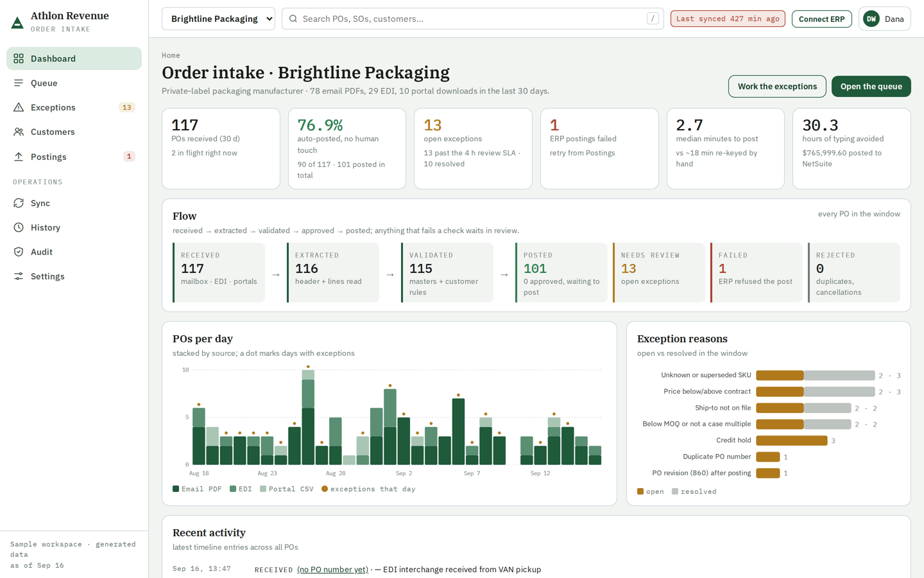Click the Exceptions warning triangle icon
Screen dimensions: 924x578
(19, 107)
